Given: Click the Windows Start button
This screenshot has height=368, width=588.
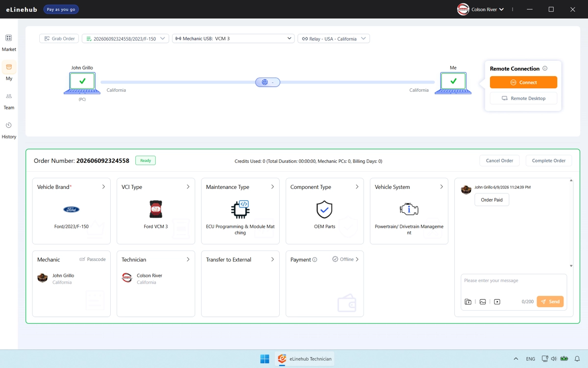Looking at the screenshot, I should point(265,359).
